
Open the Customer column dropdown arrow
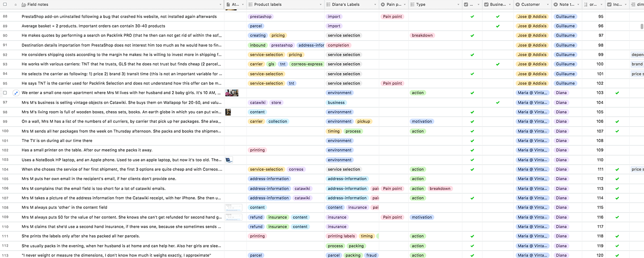coord(547,4)
